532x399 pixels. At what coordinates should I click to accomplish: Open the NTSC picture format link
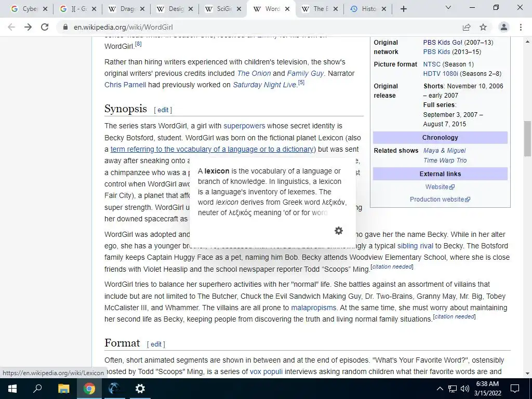432,64
